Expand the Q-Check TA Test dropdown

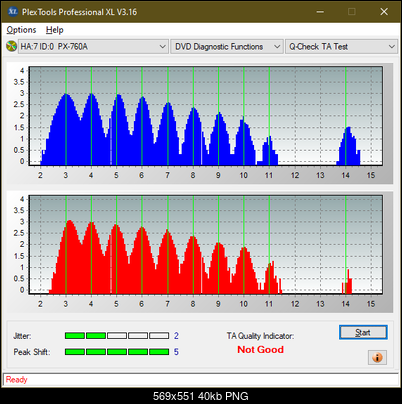[x=341, y=47]
